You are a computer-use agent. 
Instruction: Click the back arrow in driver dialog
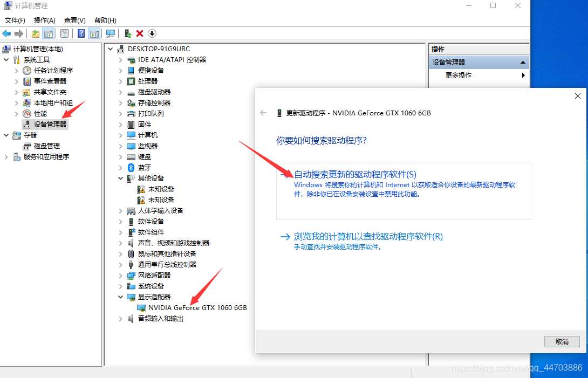point(263,113)
